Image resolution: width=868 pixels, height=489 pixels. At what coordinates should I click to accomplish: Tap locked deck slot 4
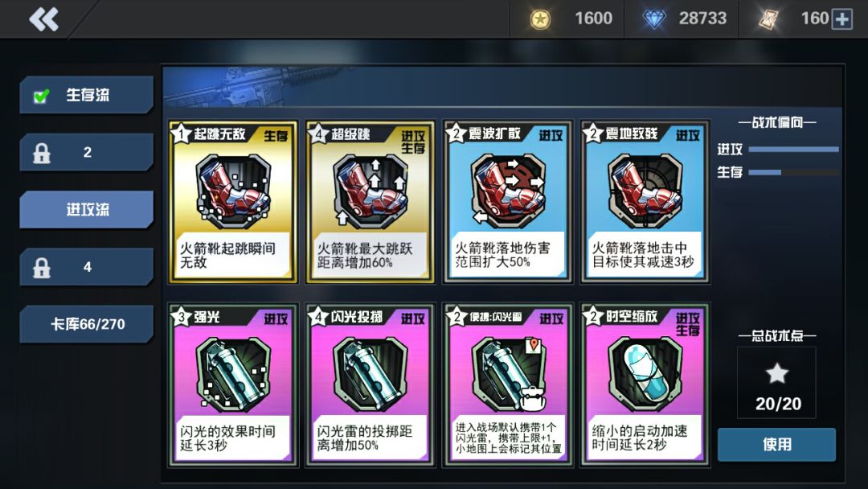(x=86, y=267)
